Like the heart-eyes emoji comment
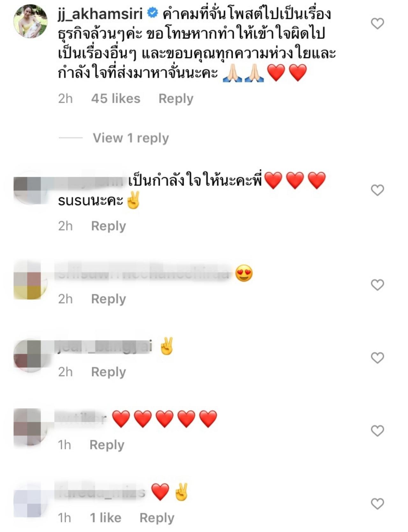 (377, 285)
